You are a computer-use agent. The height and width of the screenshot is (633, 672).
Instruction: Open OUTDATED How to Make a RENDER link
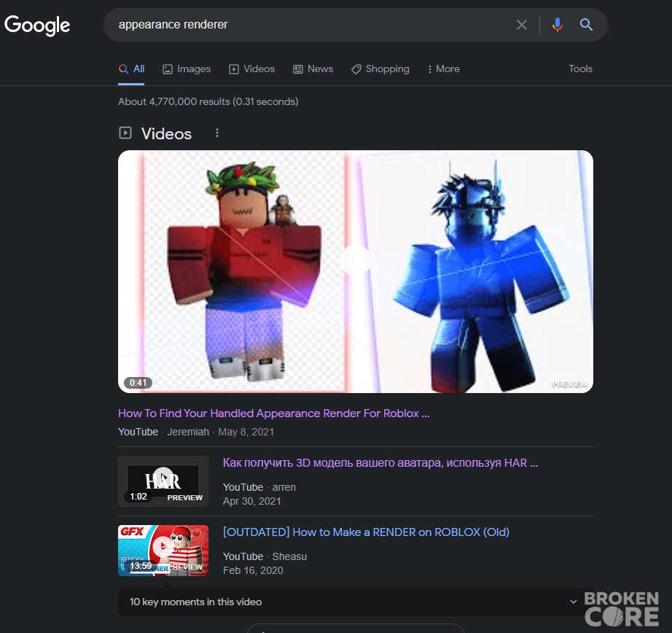tap(366, 532)
